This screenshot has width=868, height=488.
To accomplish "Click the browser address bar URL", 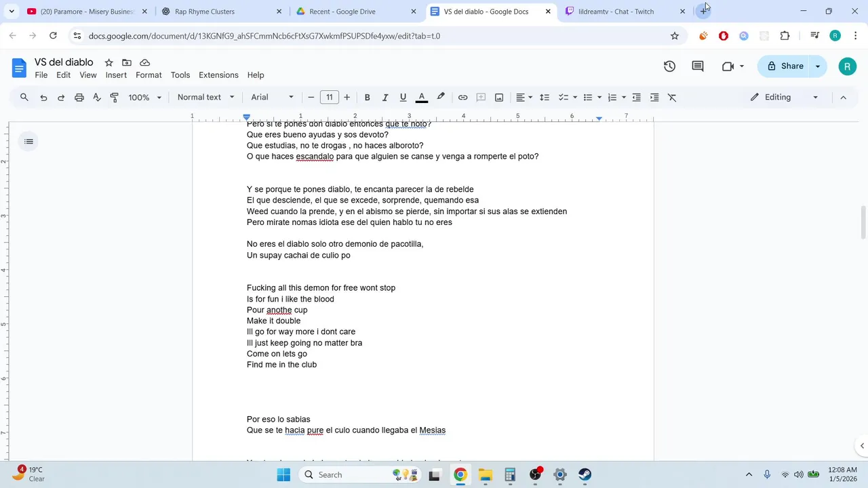I will tap(264, 36).
